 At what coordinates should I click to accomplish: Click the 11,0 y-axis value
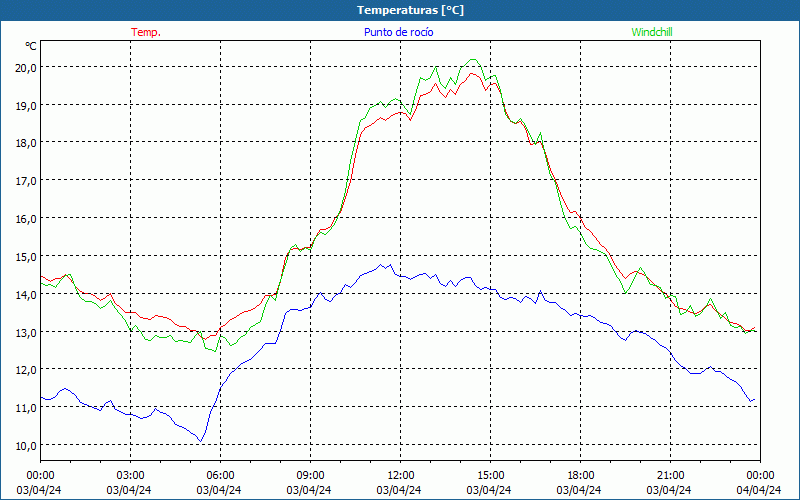point(26,408)
